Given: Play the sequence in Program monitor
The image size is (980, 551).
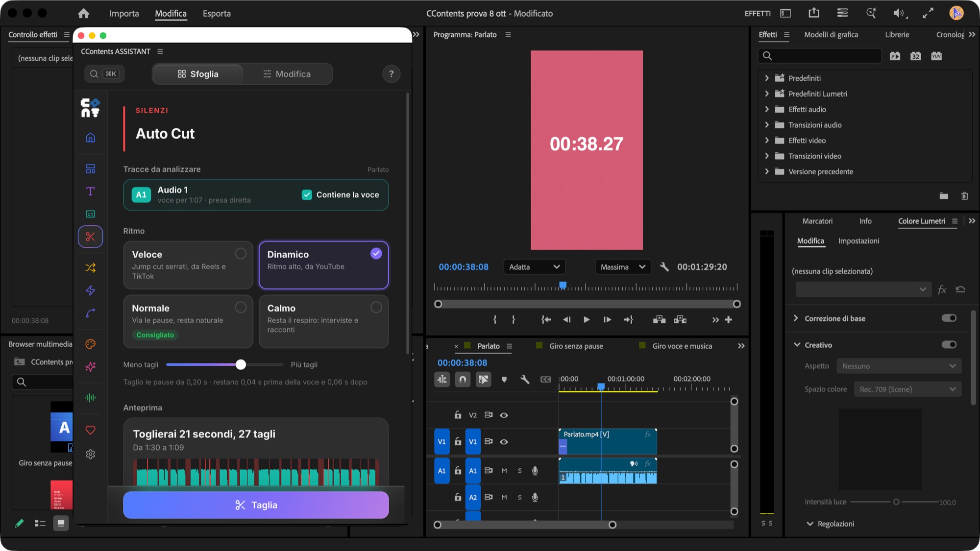Looking at the screenshot, I should tap(587, 320).
